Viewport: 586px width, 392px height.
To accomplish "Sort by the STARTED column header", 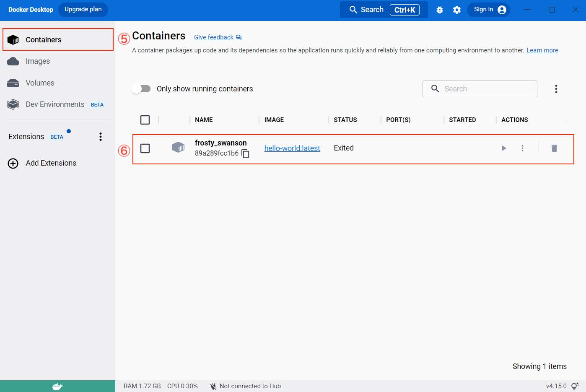I will click(x=462, y=120).
